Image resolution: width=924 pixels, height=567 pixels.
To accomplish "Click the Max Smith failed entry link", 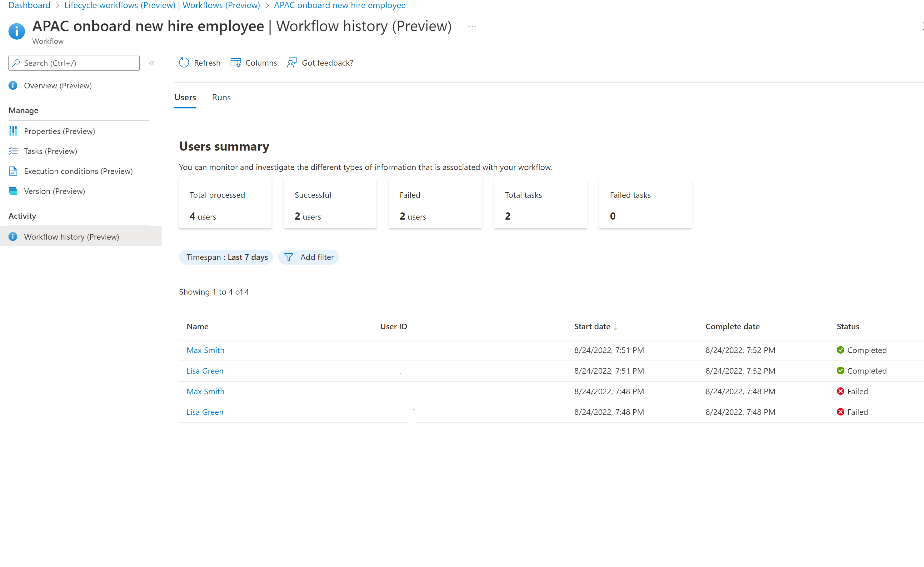I will click(205, 391).
